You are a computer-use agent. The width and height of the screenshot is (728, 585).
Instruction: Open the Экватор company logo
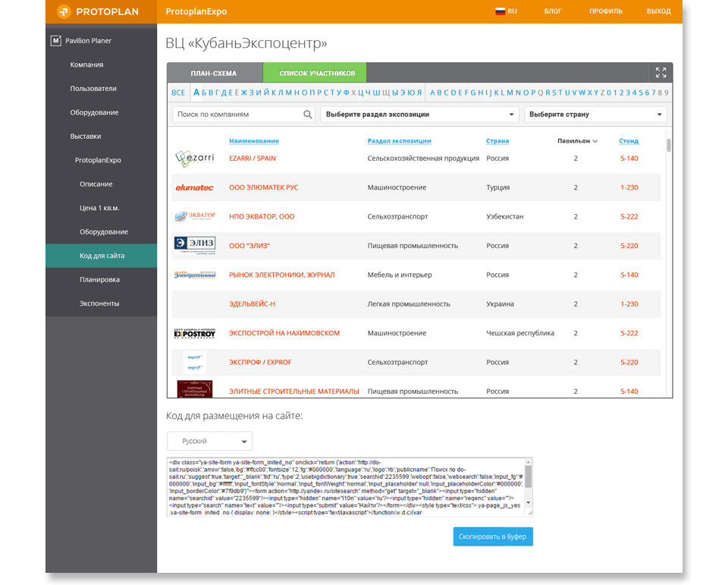pos(195,216)
